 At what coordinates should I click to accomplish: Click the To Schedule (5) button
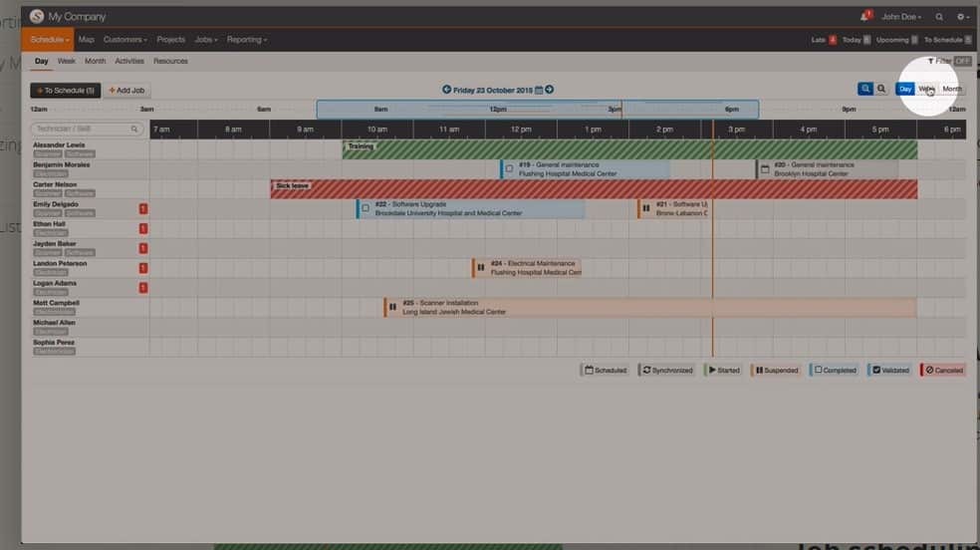[x=66, y=91]
